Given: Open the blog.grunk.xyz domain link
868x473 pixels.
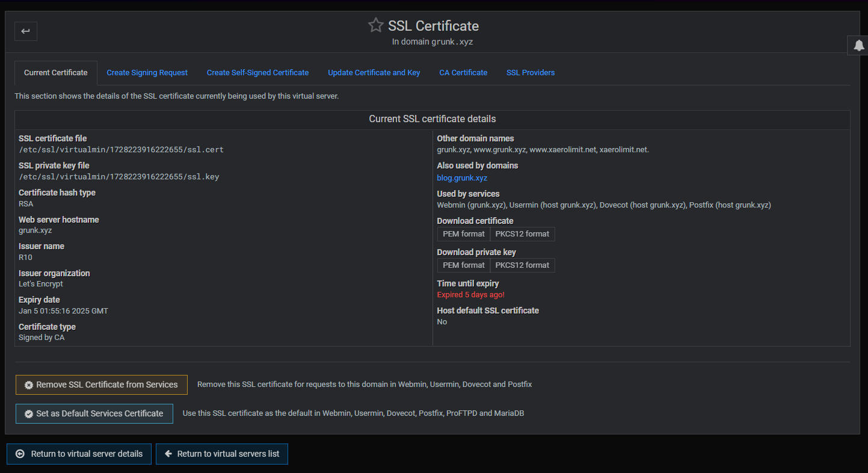Looking at the screenshot, I should 462,178.
